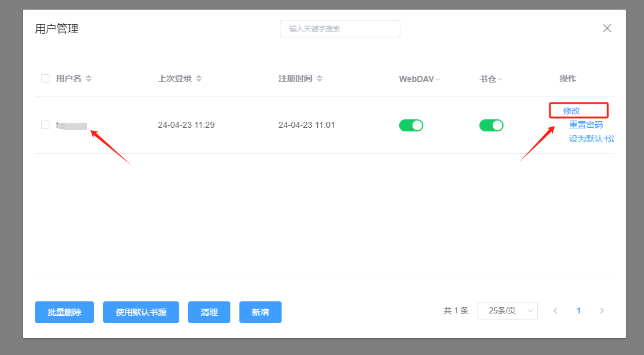Screen dimensions: 644x355
Task: Turn off the 书仓 switch
Action: point(491,125)
